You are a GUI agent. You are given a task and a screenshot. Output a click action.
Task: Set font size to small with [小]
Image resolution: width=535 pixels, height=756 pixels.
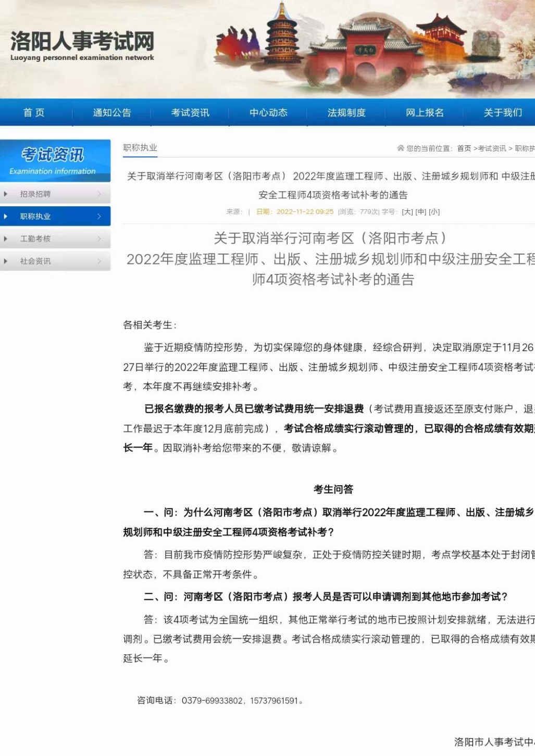(434, 212)
